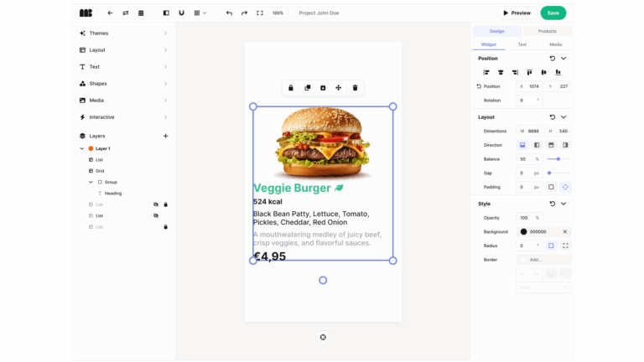Click the black Background color swatch

pyautogui.click(x=523, y=232)
